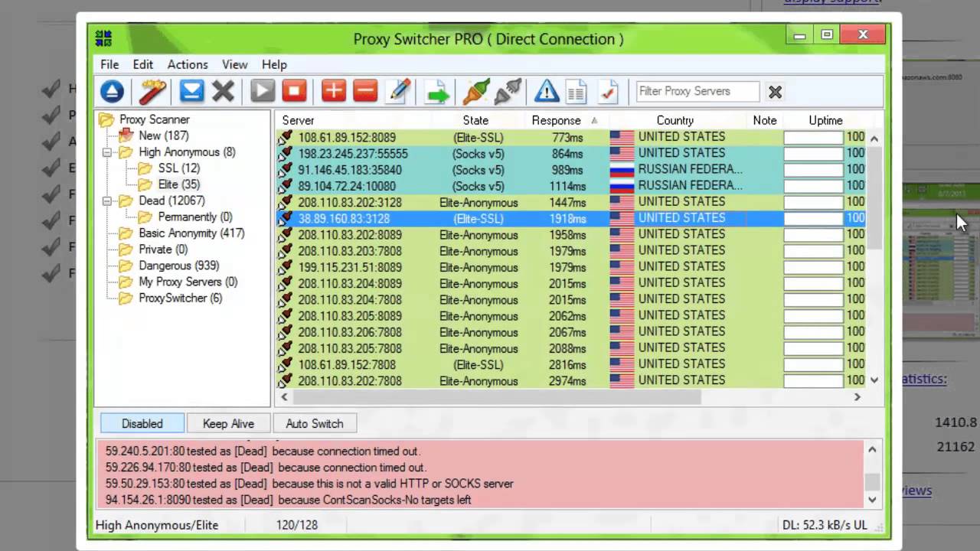Select the Auto Switch mode button
The image size is (980, 551).
click(x=315, y=423)
